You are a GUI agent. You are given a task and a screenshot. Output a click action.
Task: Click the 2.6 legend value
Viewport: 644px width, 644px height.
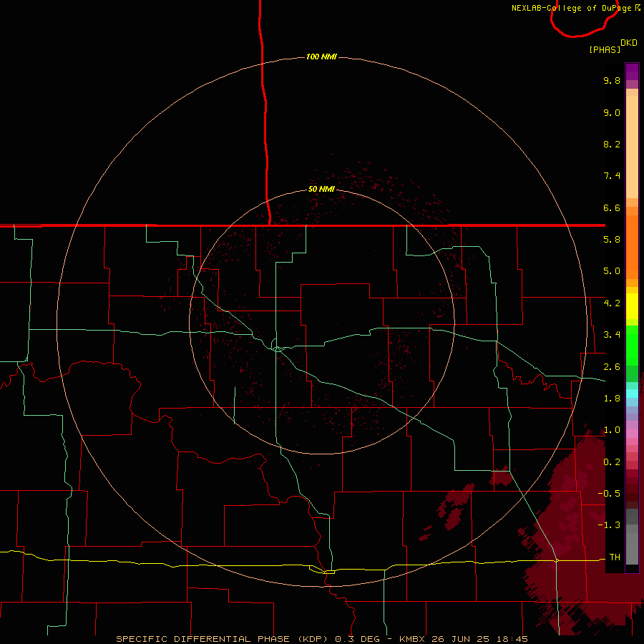[x=612, y=367]
